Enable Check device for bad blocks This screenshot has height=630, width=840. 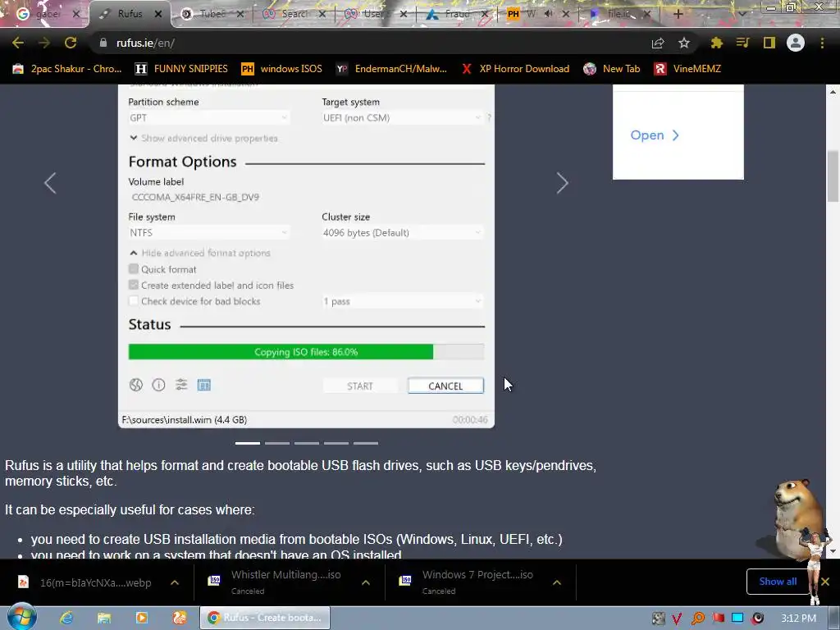(x=134, y=301)
